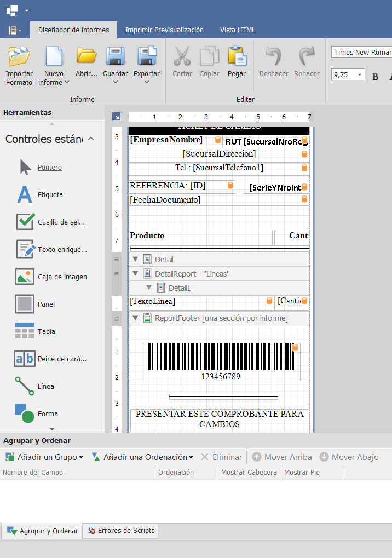Open the file menu dropdown button

15,31
